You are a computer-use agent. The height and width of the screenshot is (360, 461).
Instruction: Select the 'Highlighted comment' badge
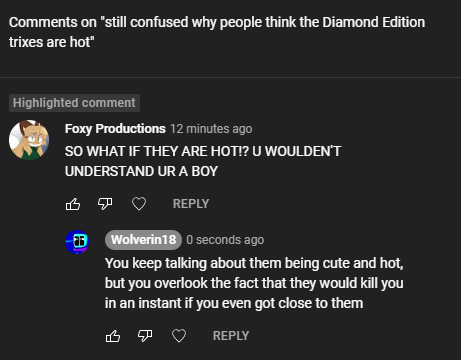pyautogui.click(x=74, y=103)
